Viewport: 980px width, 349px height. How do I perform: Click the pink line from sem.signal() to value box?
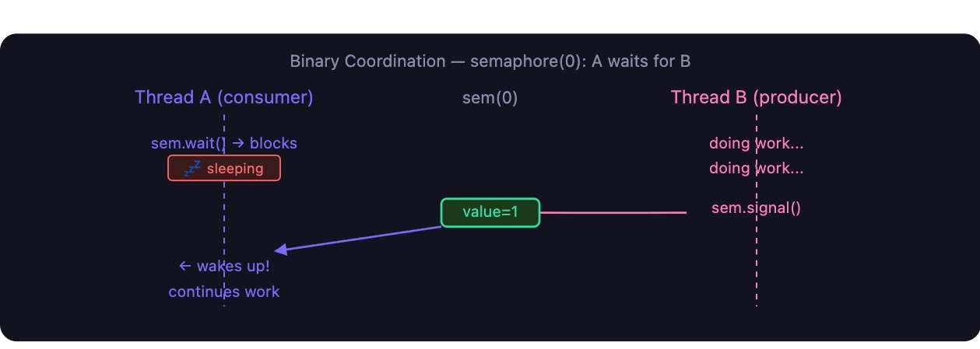tap(613, 212)
